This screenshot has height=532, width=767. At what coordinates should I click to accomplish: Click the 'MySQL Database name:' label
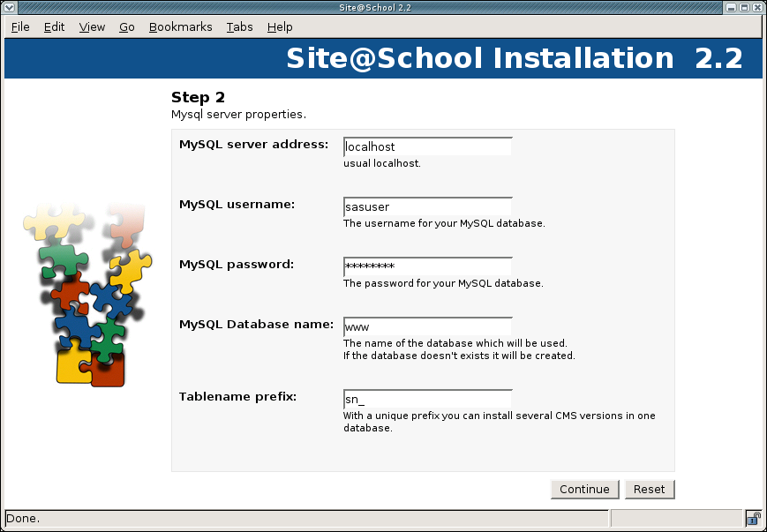pyautogui.click(x=256, y=324)
